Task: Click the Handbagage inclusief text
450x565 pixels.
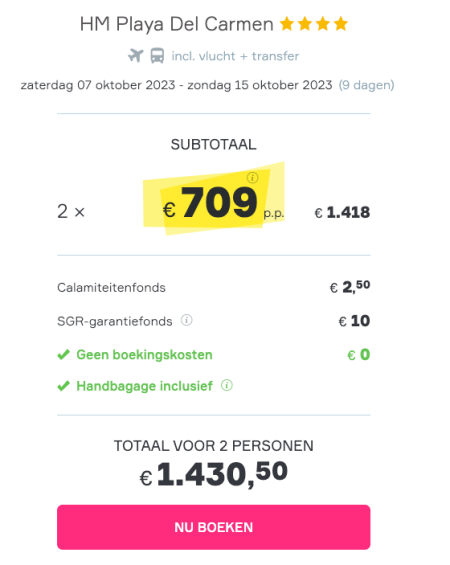Action: pos(144,386)
